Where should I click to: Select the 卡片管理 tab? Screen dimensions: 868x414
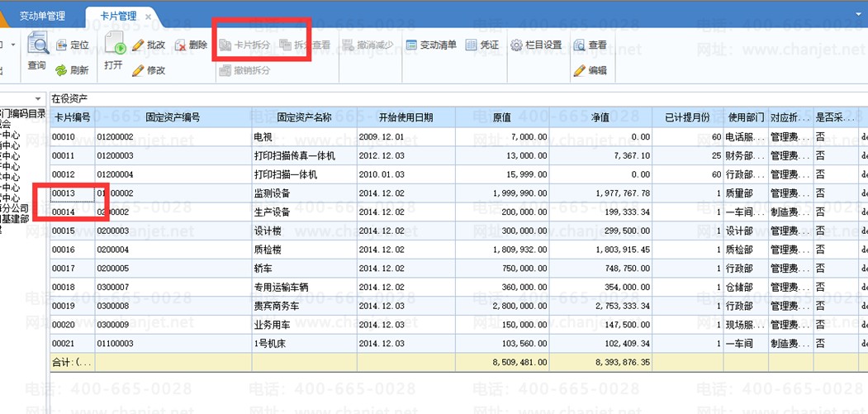coord(119,17)
